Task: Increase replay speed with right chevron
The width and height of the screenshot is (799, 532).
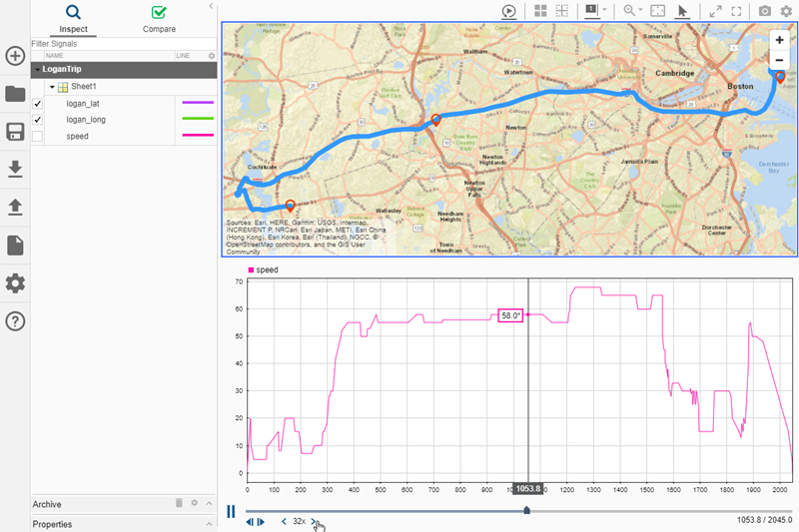Action: [x=313, y=521]
